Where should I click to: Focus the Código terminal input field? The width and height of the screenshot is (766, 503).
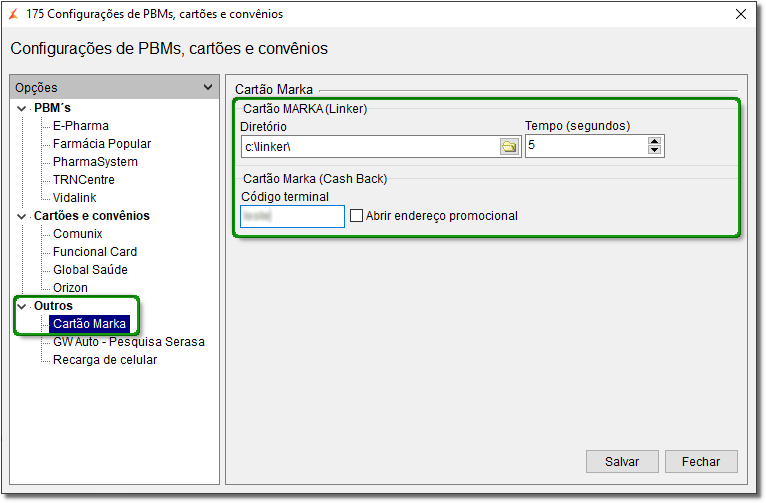(292, 216)
